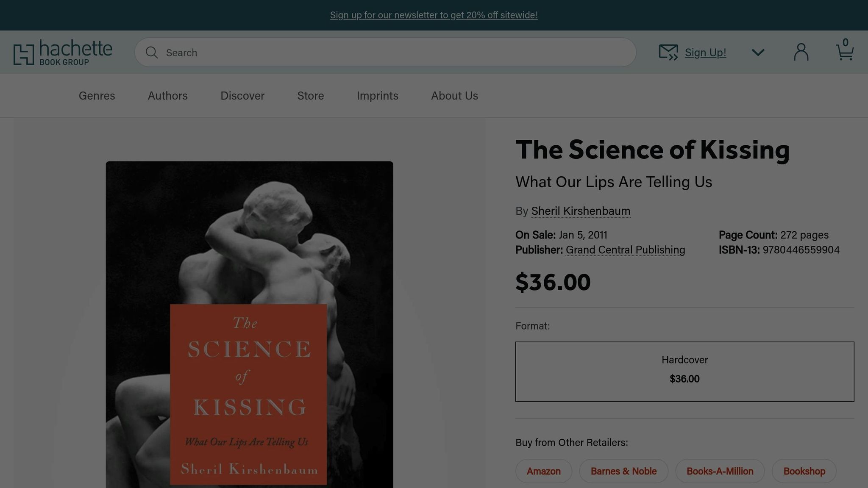Viewport: 868px width, 488px height.
Task: Select the Hardcover format option
Action: pyautogui.click(x=684, y=372)
